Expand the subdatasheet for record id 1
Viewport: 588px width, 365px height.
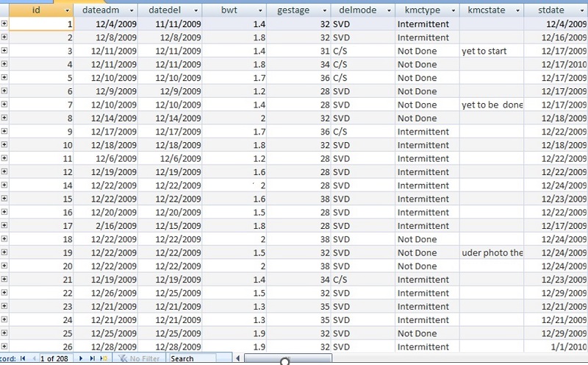coord(4,24)
